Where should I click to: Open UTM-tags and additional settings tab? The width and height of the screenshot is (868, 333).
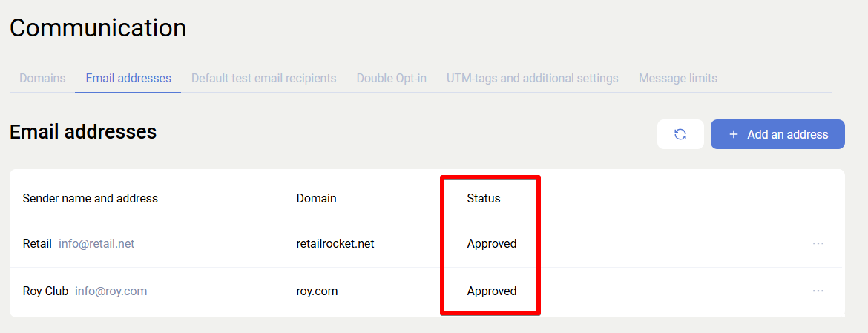[533, 78]
